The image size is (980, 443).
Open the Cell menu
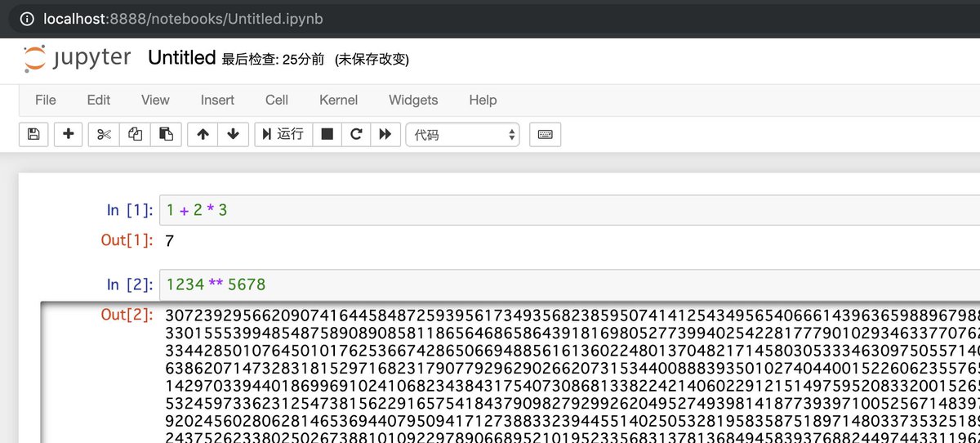(277, 100)
